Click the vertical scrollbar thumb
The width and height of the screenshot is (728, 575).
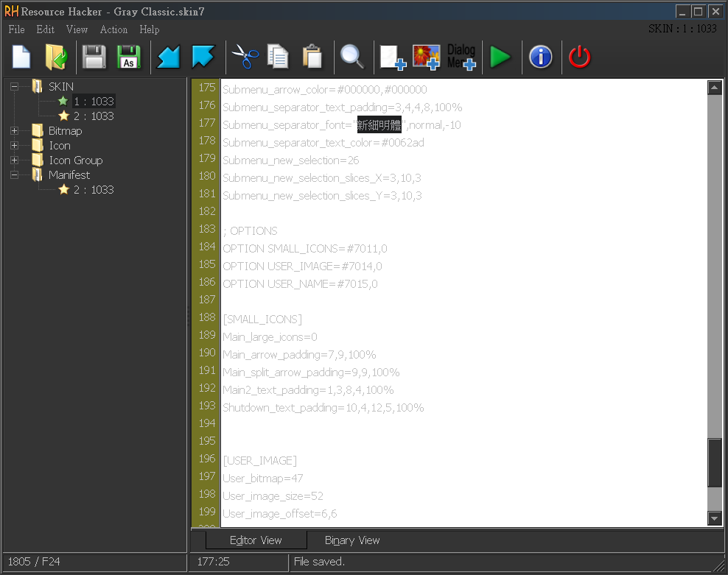(714, 462)
